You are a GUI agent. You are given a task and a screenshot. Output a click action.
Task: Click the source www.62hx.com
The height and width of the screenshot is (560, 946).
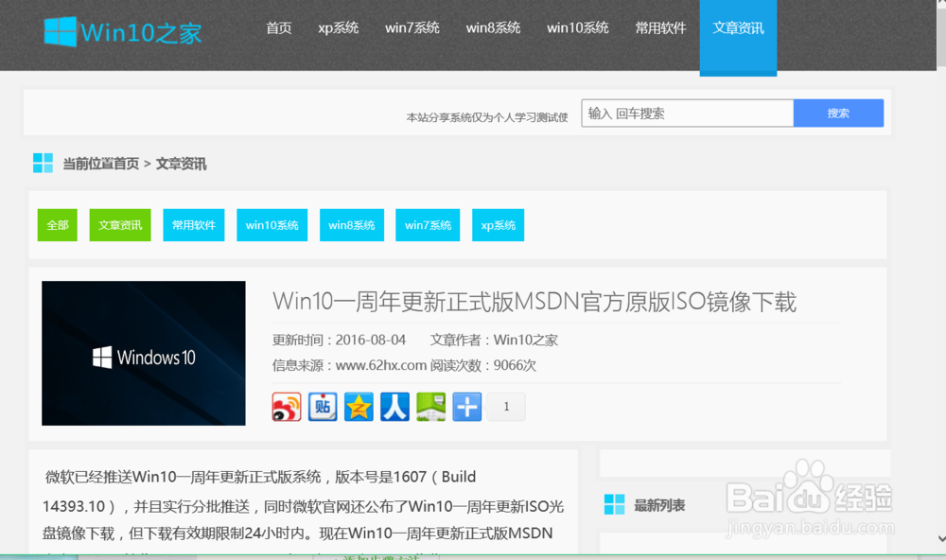click(380, 365)
